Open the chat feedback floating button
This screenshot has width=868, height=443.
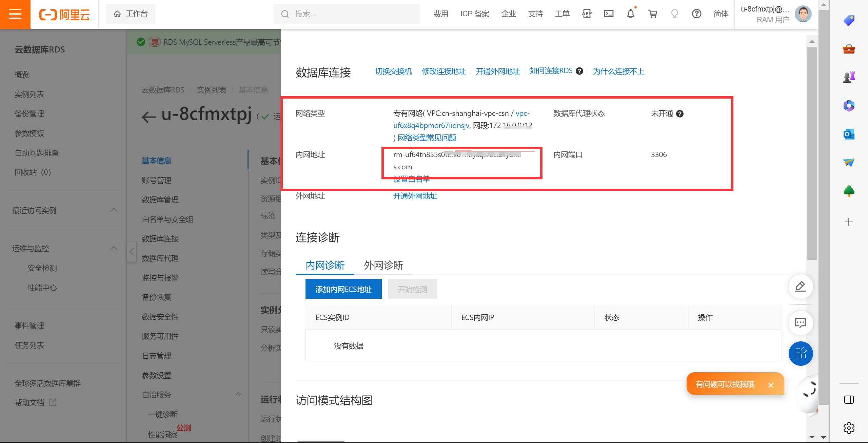801,323
